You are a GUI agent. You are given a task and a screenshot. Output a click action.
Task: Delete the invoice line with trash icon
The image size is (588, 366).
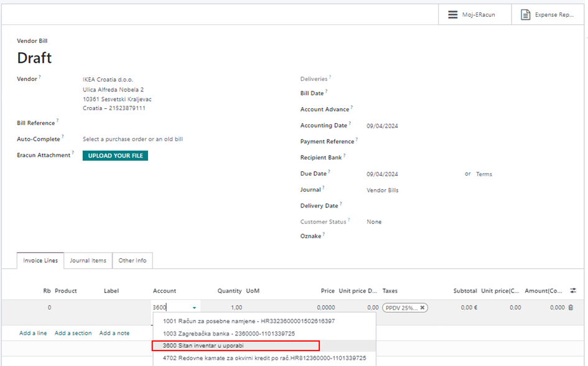tap(571, 307)
